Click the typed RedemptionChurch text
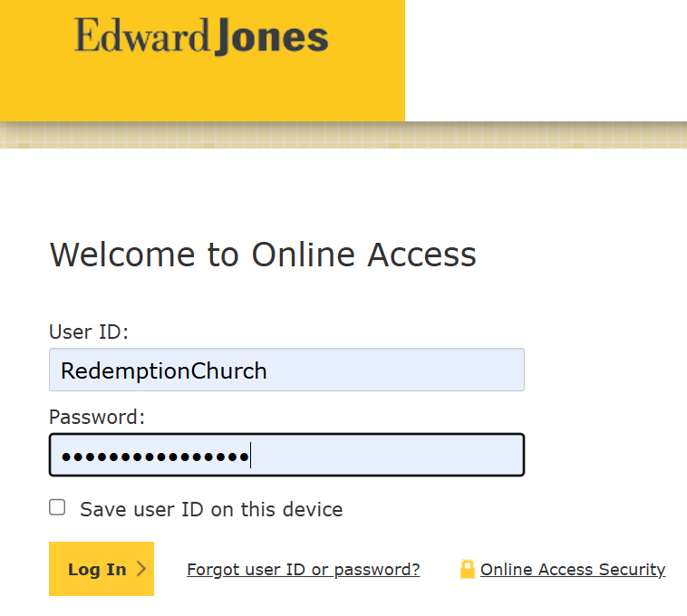 (x=164, y=371)
